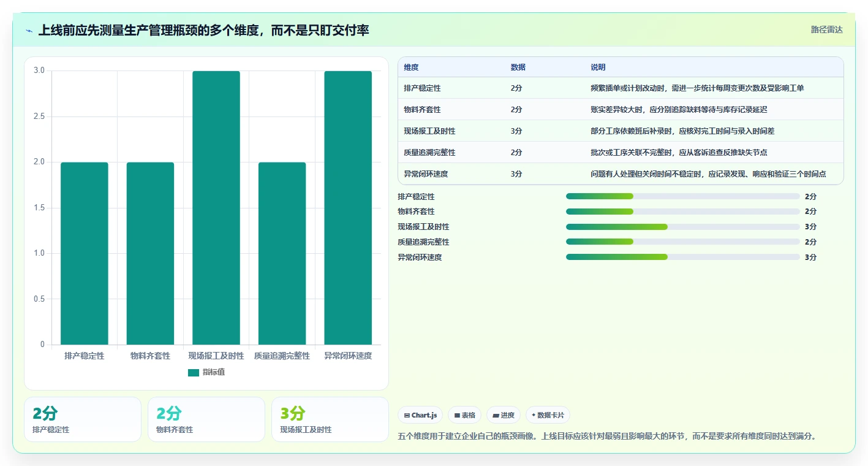Click the 数据 column header

518,67
